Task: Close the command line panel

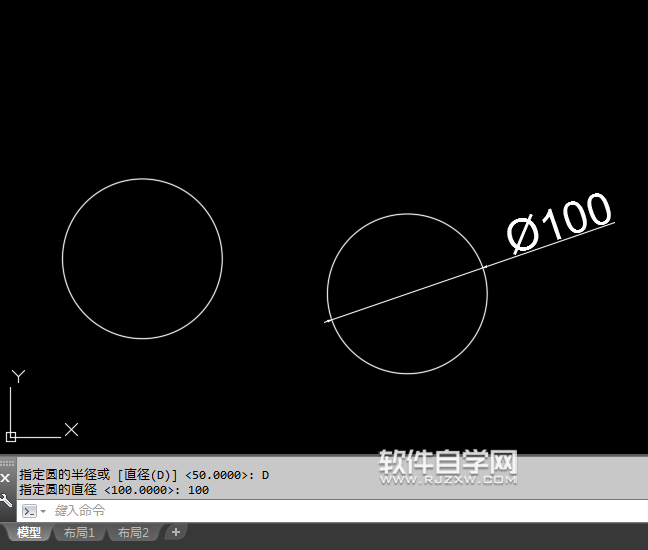Action: coord(5,478)
